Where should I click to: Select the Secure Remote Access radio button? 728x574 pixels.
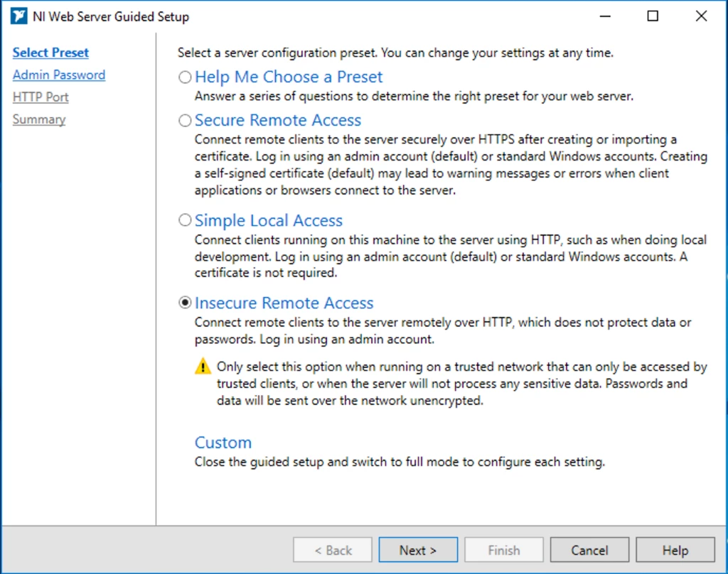point(185,120)
